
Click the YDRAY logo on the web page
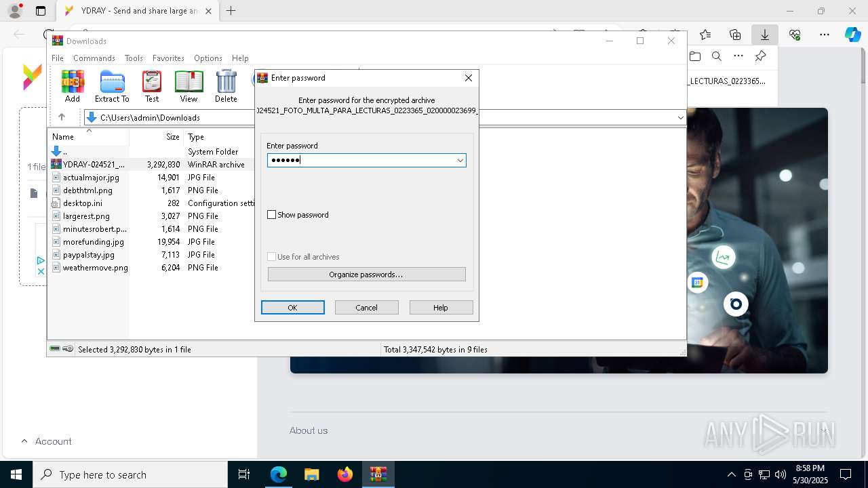[x=32, y=77]
